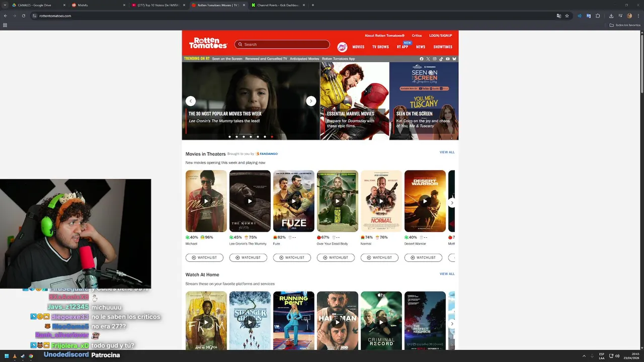Go to previous hero carousel slide
This screenshot has width=644, height=362.
pos(191,101)
